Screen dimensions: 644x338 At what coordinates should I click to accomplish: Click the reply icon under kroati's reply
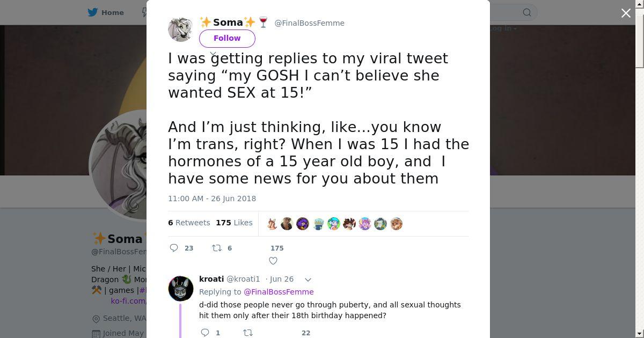(205, 333)
